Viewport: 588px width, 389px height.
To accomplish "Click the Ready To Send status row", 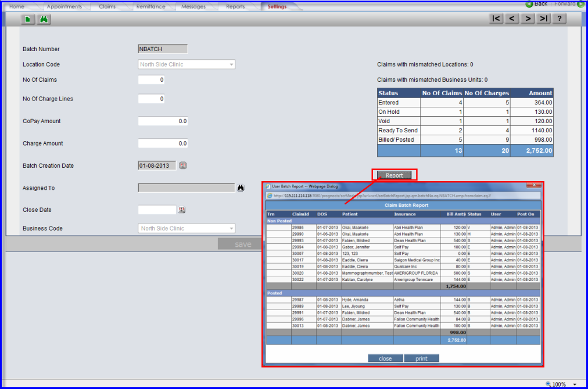I will 465,131.
